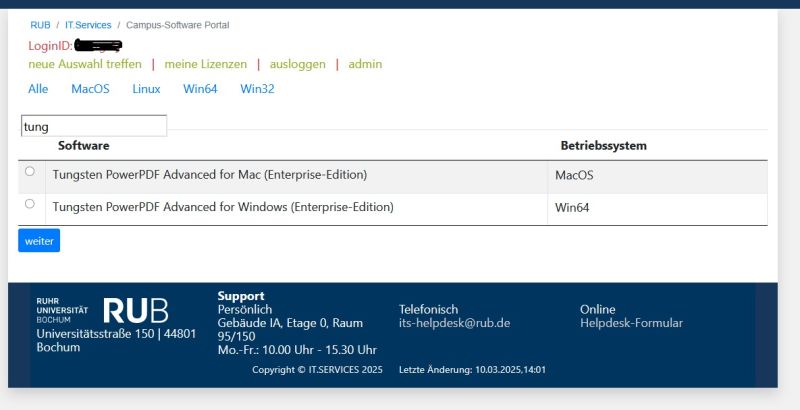Click 'Gebäude IA, Etage 0, Raum' address text
Image resolution: width=800 pixels, height=410 pixels.
[290, 323]
